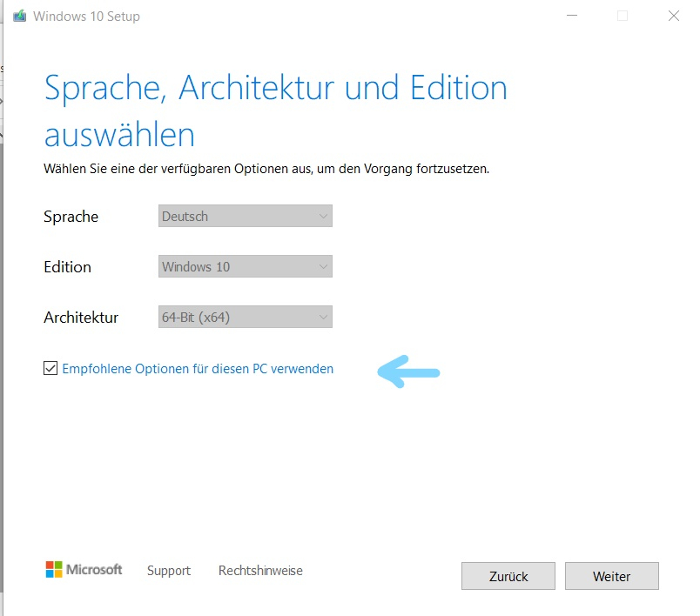Click the Weiter button

pyautogui.click(x=611, y=576)
